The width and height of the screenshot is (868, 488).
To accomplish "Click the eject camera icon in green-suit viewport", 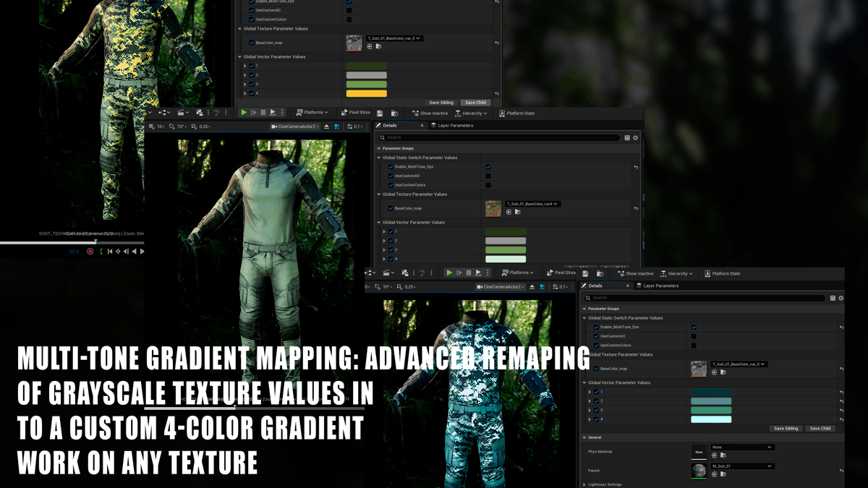I will pyautogui.click(x=326, y=127).
